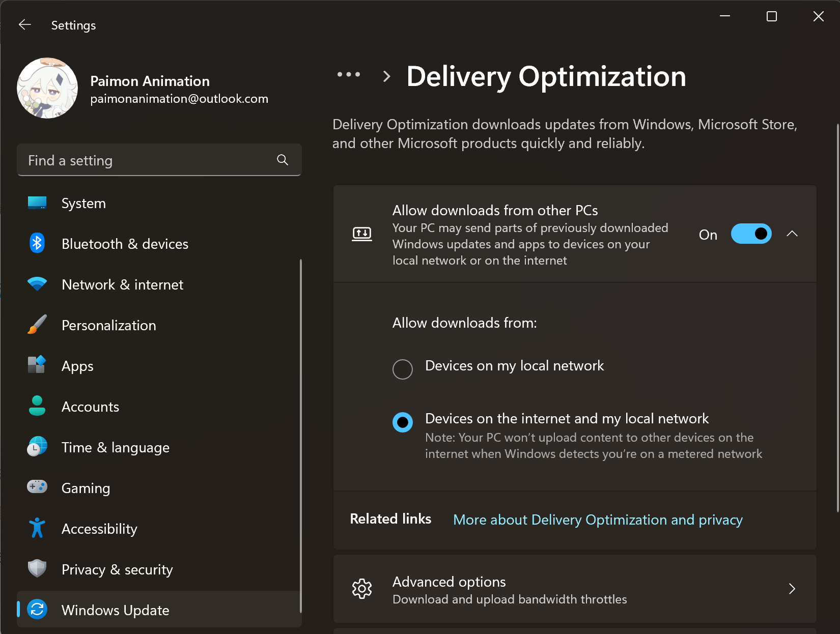Image resolution: width=840 pixels, height=634 pixels.
Task: Open Advanced options chevron arrow
Action: coord(792,589)
